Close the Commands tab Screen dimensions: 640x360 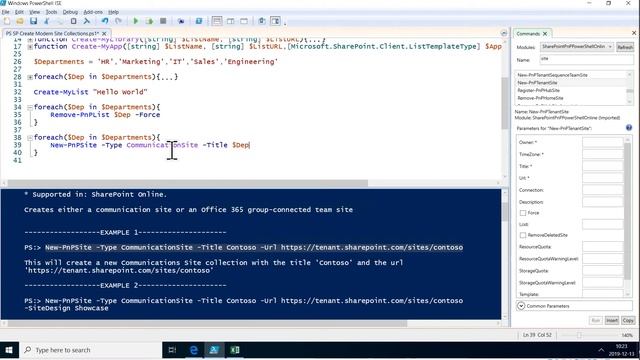[x=545, y=33]
